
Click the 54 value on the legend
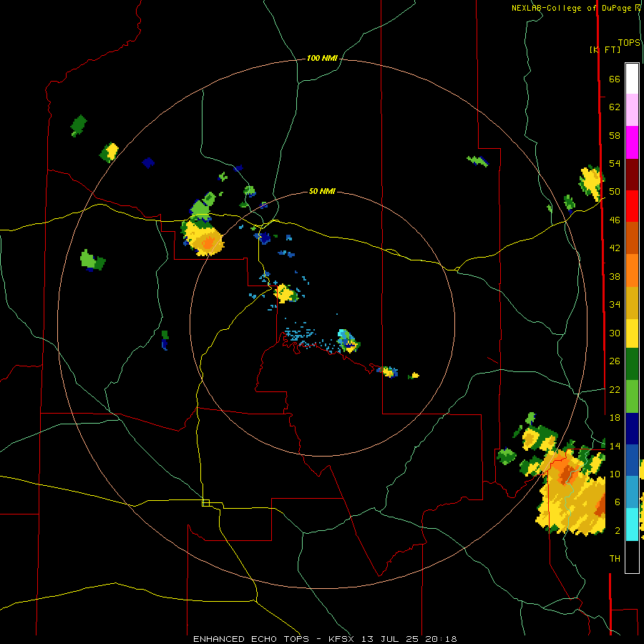[615, 163]
